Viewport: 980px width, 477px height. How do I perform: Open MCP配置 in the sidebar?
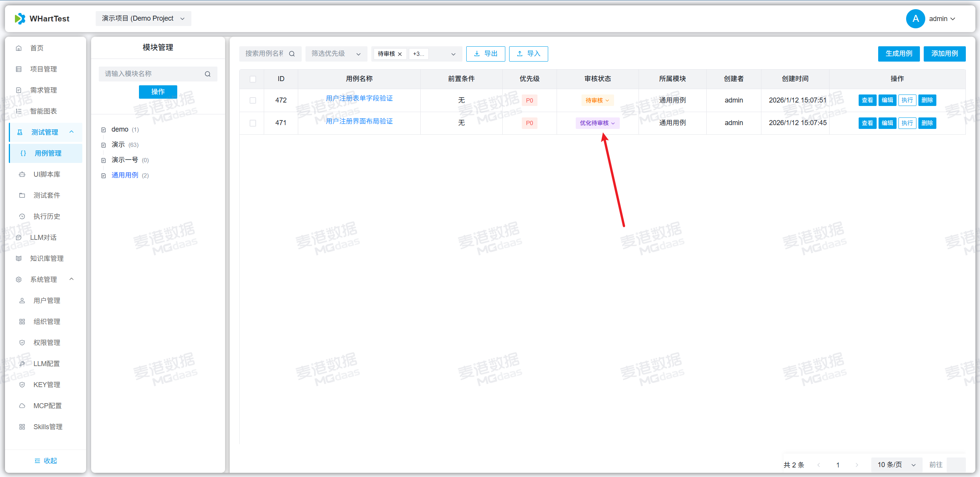(47, 406)
